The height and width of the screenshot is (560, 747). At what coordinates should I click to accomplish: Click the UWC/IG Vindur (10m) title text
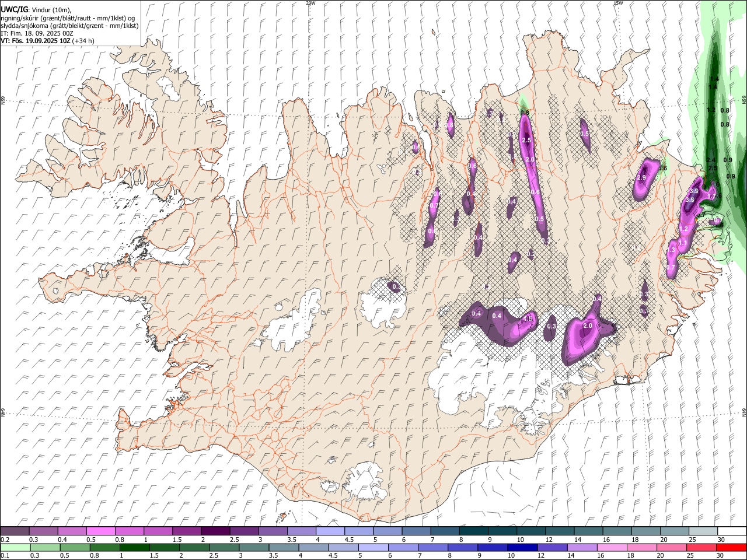(36, 10)
